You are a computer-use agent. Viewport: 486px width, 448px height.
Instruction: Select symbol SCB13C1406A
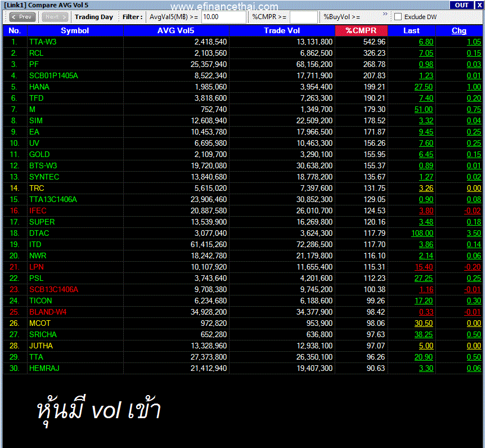[x=53, y=290]
